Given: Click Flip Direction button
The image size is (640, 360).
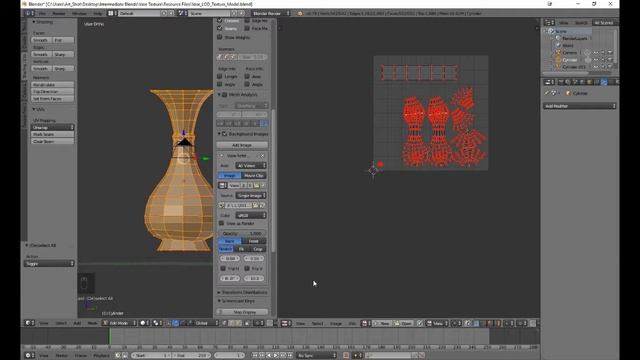Looking at the screenshot, I should click(x=53, y=91).
